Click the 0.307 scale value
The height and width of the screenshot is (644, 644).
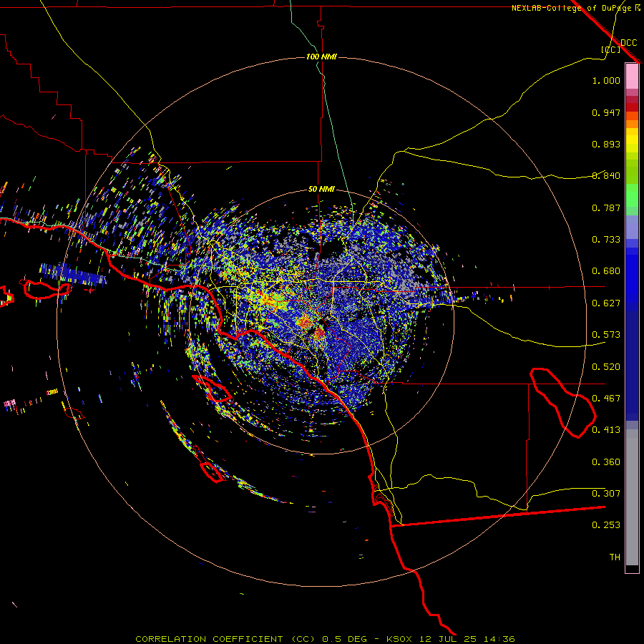coord(606,494)
